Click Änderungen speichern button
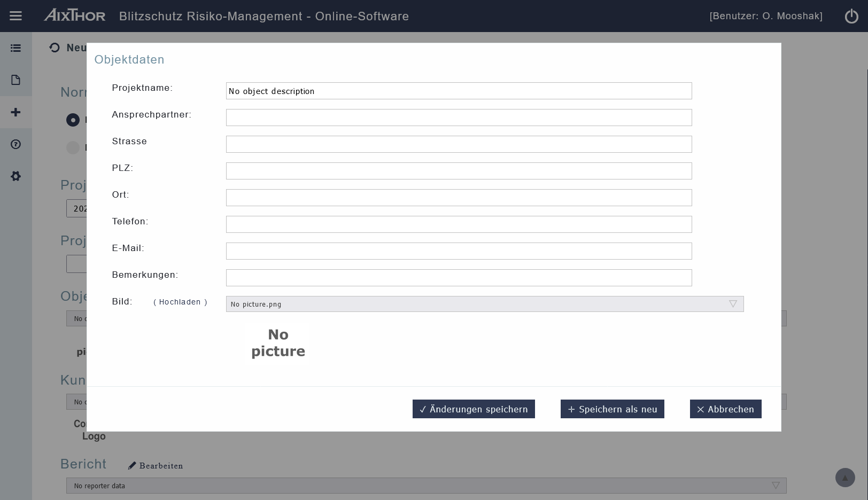Screen dimensions: 868x500 click(474, 409)
